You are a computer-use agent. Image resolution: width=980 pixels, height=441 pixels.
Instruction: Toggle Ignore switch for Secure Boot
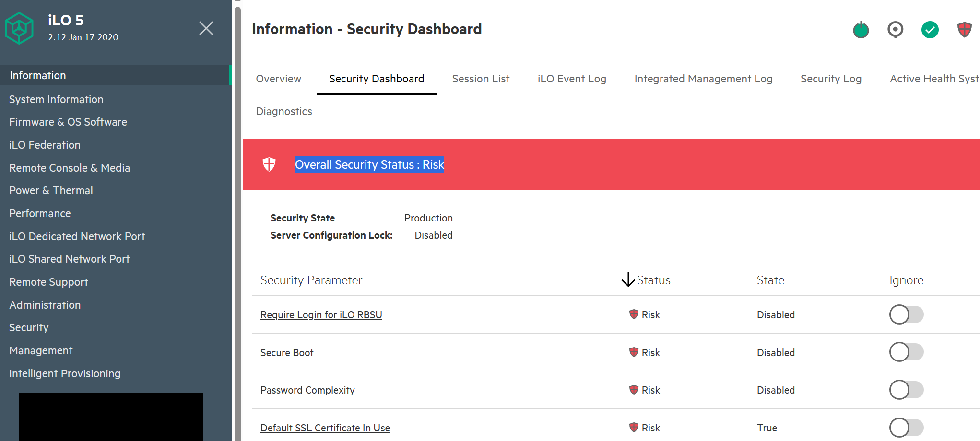pos(906,352)
